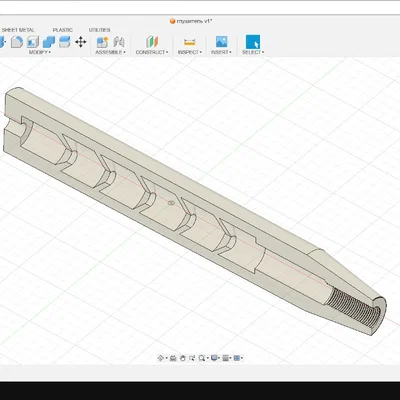Select the Offset Face tool icon
400x400 pixels.
tap(65, 42)
